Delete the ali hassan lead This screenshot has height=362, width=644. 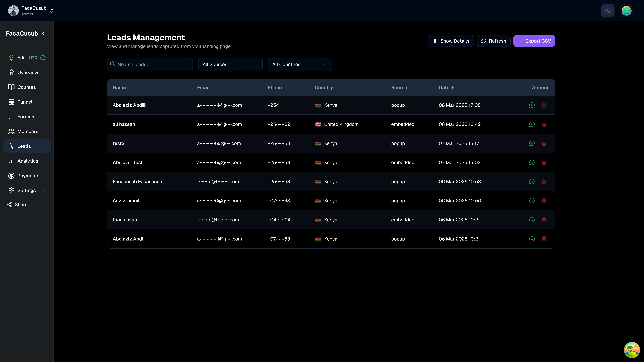click(544, 124)
